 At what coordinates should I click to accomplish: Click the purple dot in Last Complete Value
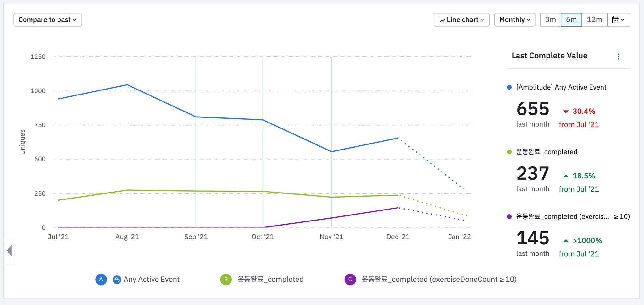[509, 217]
